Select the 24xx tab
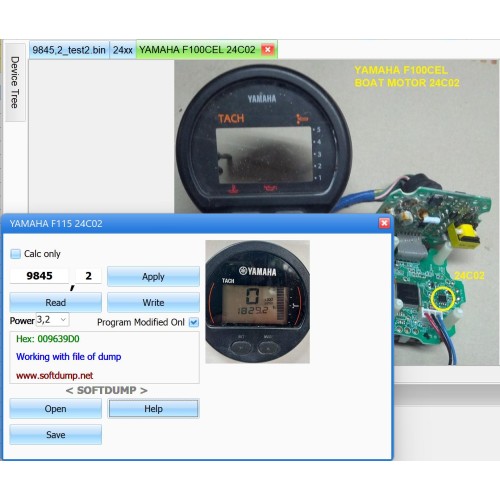Viewport: 500px width, 500px height. (123, 50)
